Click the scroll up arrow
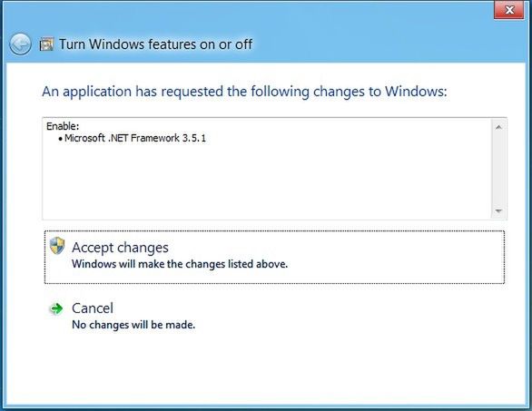 click(x=498, y=127)
